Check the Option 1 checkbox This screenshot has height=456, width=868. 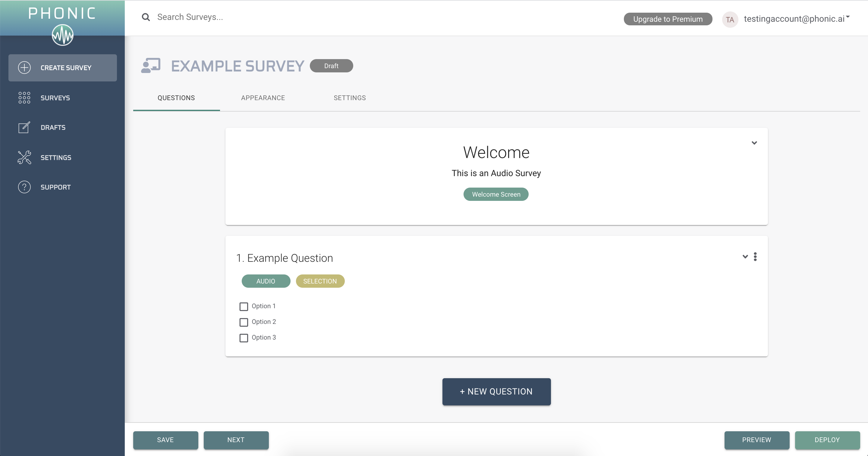pyautogui.click(x=244, y=307)
